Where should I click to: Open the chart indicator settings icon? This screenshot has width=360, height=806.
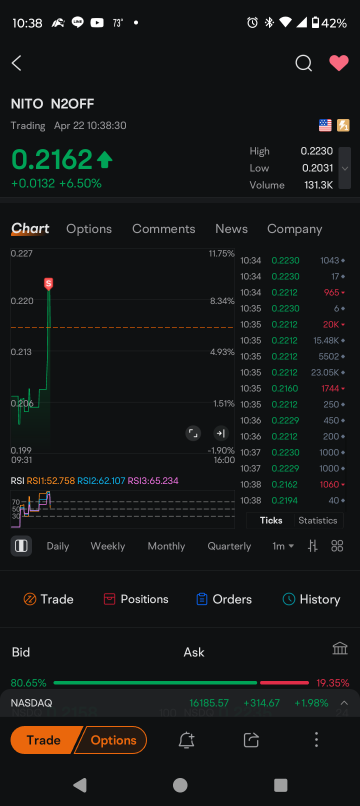coord(313,546)
